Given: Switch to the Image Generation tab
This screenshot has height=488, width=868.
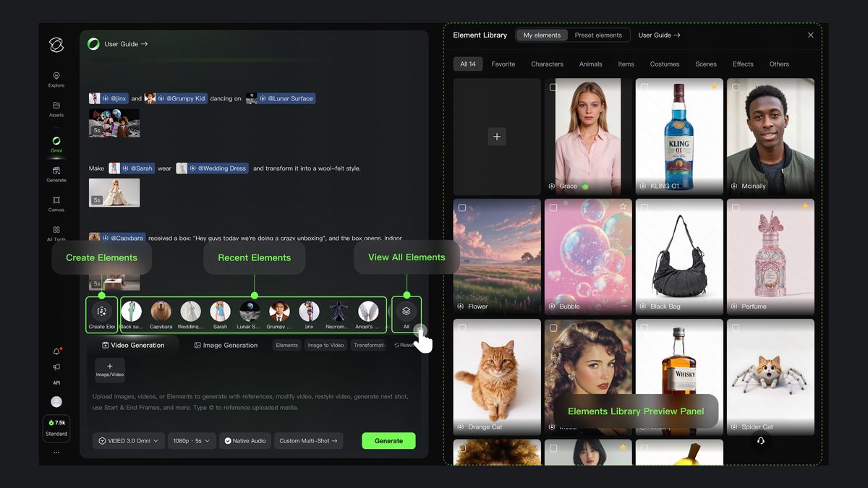Looking at the screenshot, I should tap(226, 346).
